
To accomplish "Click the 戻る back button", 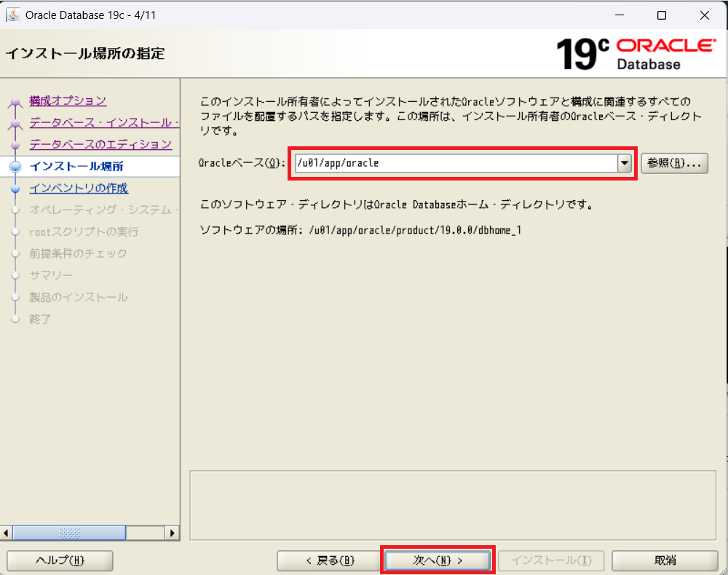I will 330,560.
